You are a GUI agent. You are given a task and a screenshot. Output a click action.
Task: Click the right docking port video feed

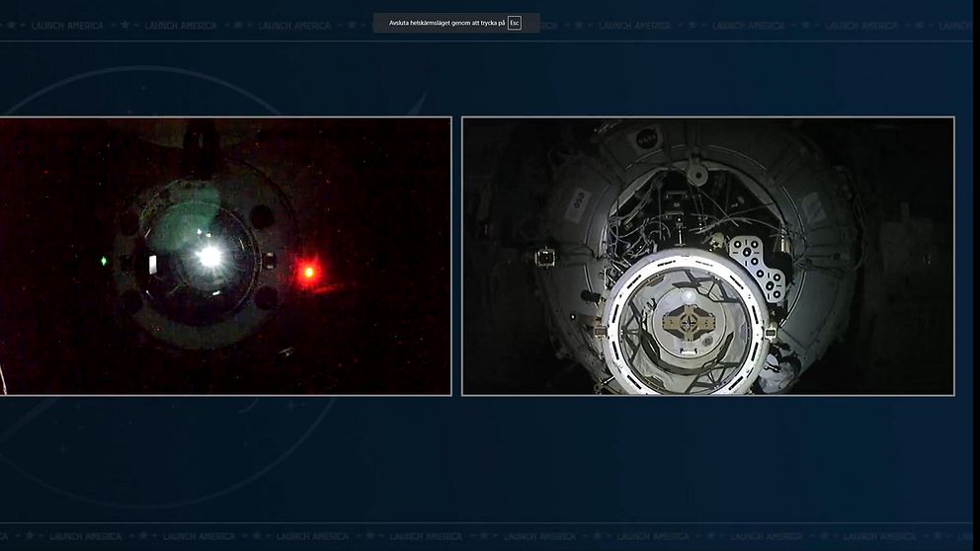[708, 256]
